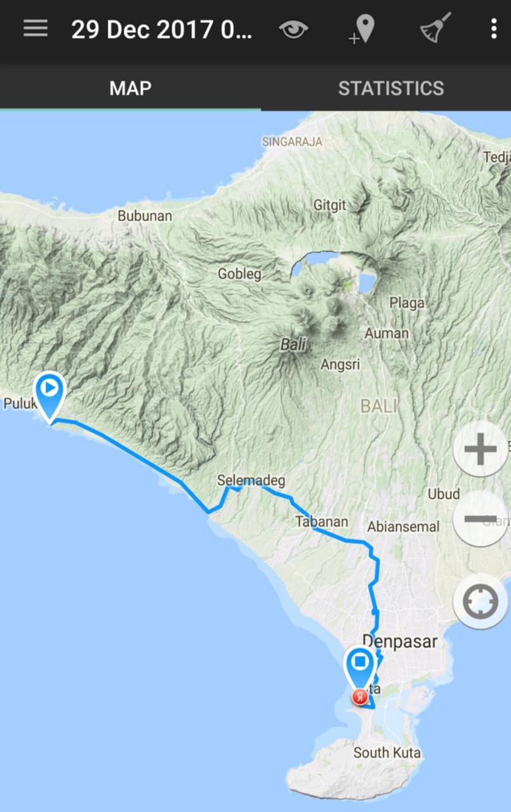Center map on my location

pyautogui.click(x=481, y=601)
